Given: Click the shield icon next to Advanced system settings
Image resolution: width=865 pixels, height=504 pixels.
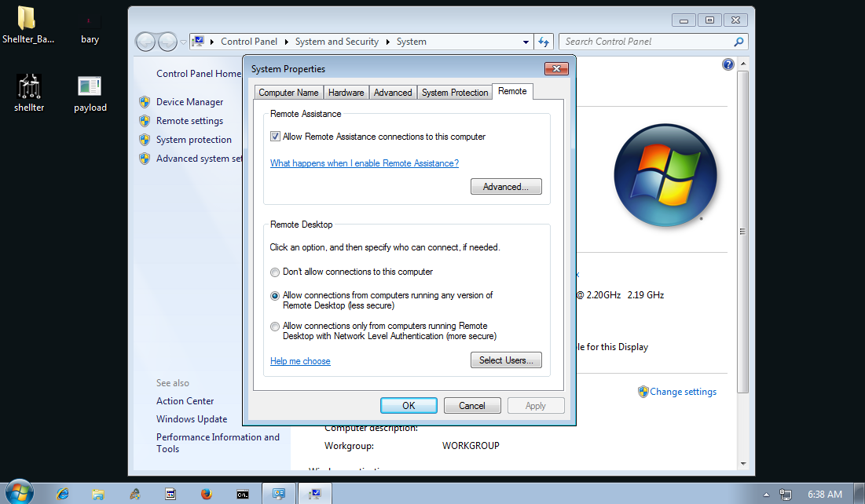Looking at the screenshot, I should (x=145, y=159).
